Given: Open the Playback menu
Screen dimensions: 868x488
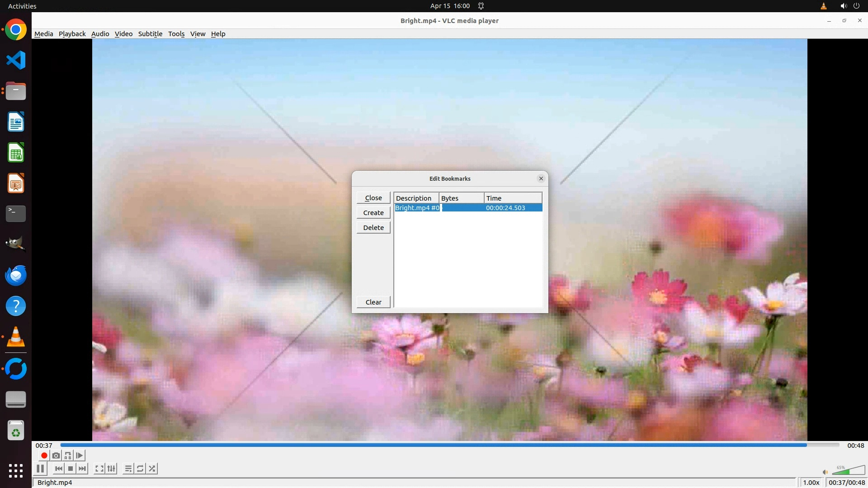Looking at the screenshot, I should tap(72, 34).
